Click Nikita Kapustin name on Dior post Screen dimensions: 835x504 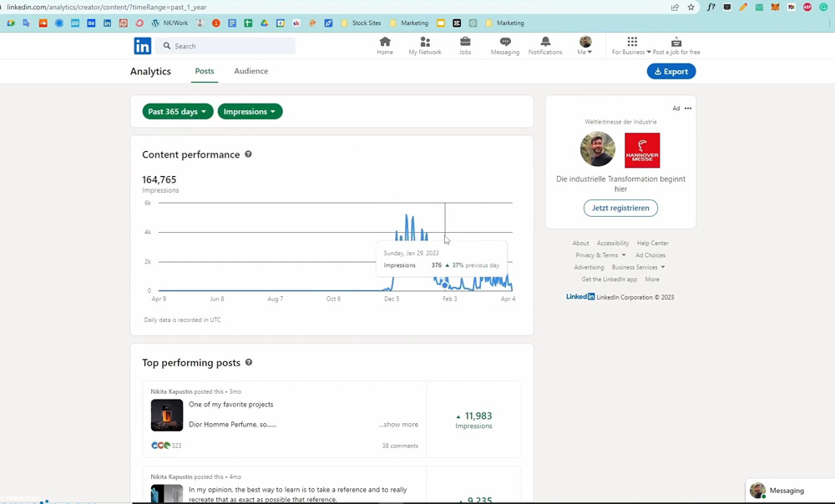(x=171, y=391)
